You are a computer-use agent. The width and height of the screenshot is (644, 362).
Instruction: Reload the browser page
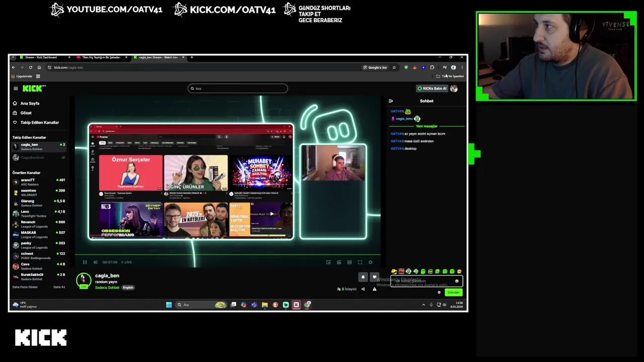[30, 67]
